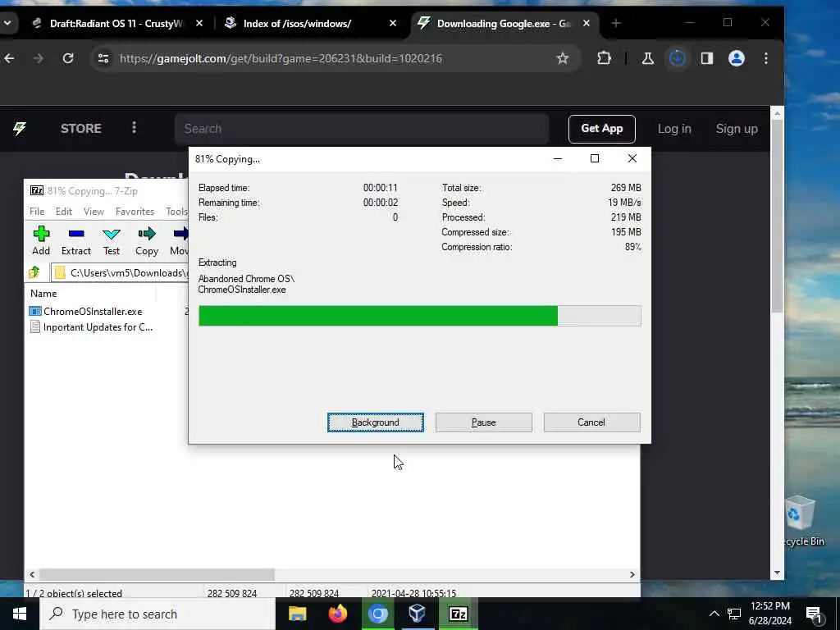Switch to 7-Zip taskbar icon
The height and width of the screenshot is (630, 840).
coord(458,614)
